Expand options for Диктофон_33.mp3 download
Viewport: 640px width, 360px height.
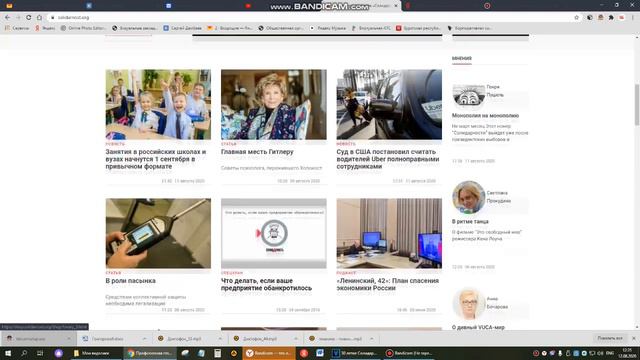[x=220, y=339]
